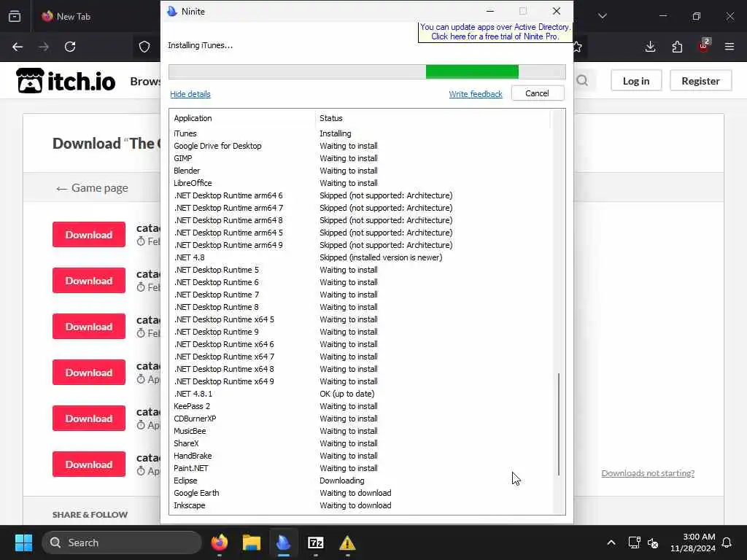The image size is (747, 560).
Task: Show hidden system tray icons
Action: click(611, 542)
